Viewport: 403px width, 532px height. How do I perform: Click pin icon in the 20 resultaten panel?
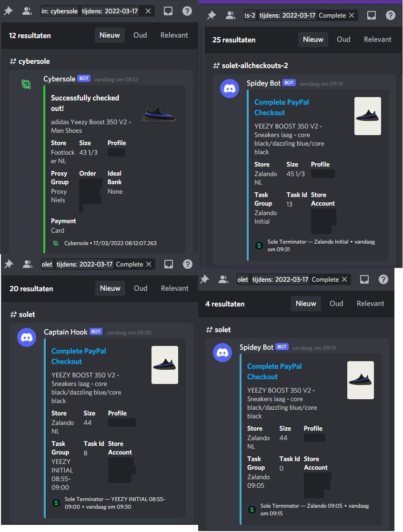tap(9, 264)
